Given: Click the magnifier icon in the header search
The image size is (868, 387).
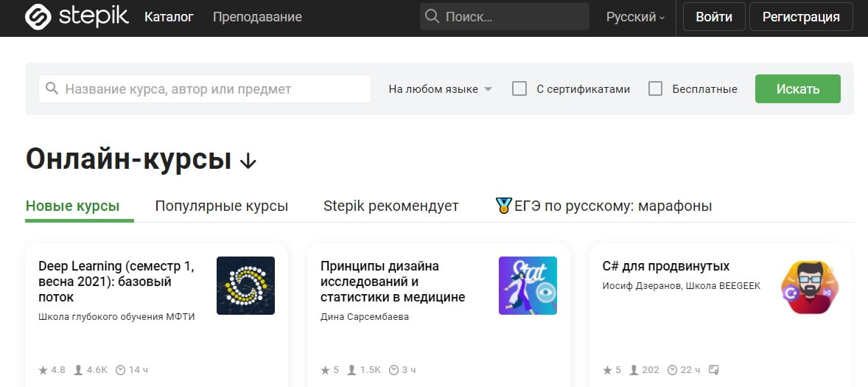Looking at the screenshot, I should [x=432, y=17].
